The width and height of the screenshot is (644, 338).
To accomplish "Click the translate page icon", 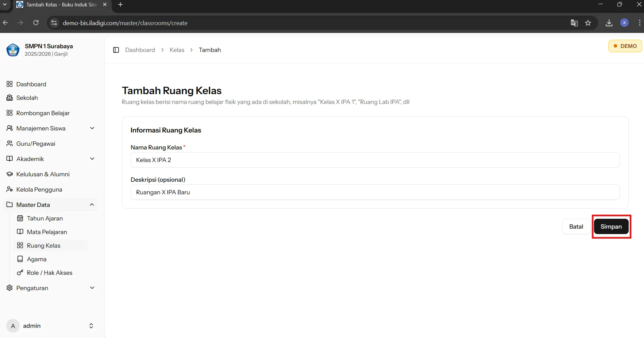I will coord(574,23).
